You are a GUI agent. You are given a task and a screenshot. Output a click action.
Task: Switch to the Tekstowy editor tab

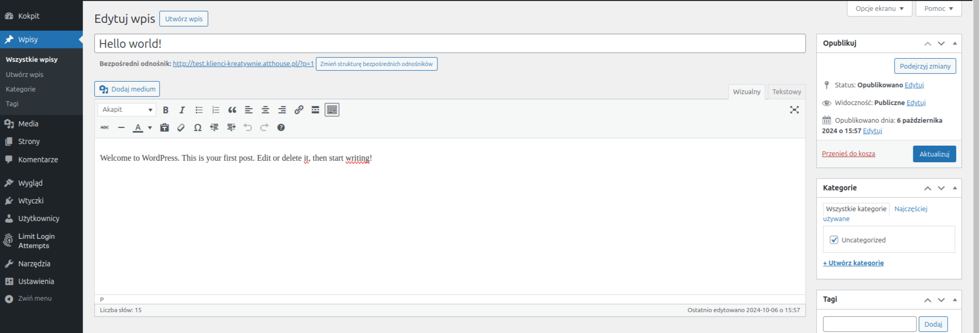pyautogui.click(x=786, y=92)
